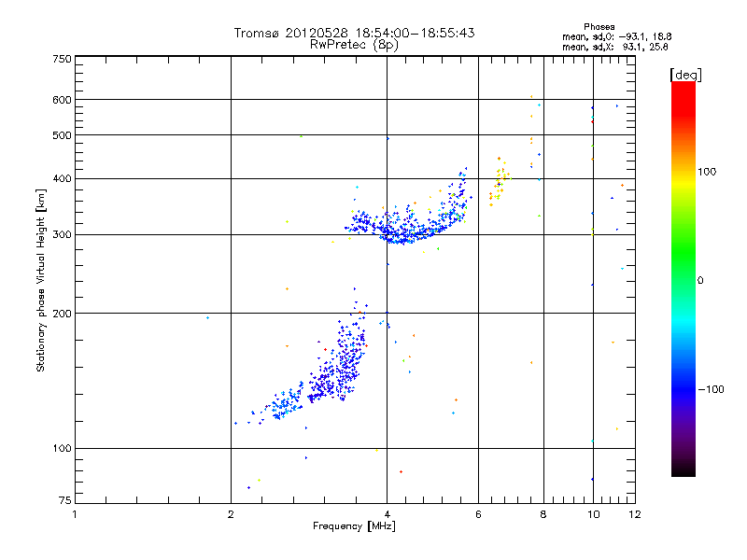Click the 'Phases' header text

(599, 27)
